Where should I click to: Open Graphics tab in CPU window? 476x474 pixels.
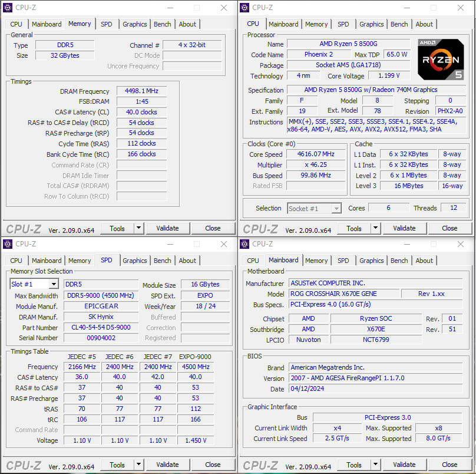pyautogui.click(x=372, y=24)
